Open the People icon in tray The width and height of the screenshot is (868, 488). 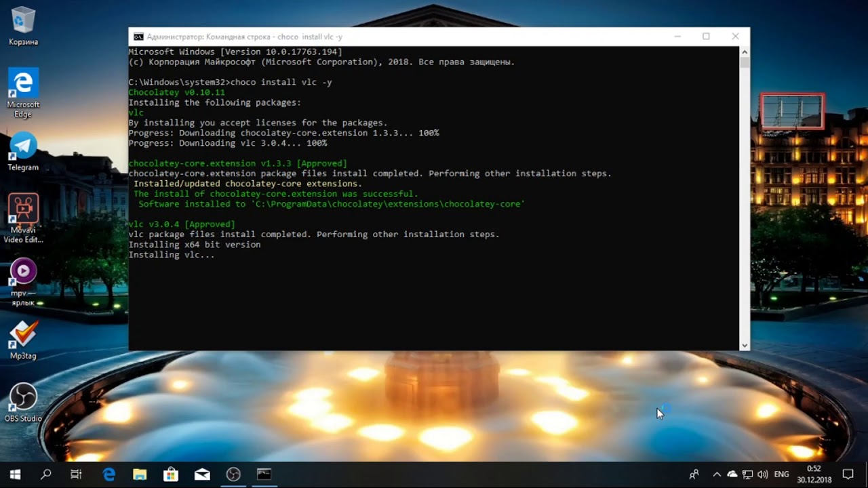[694, 474]
